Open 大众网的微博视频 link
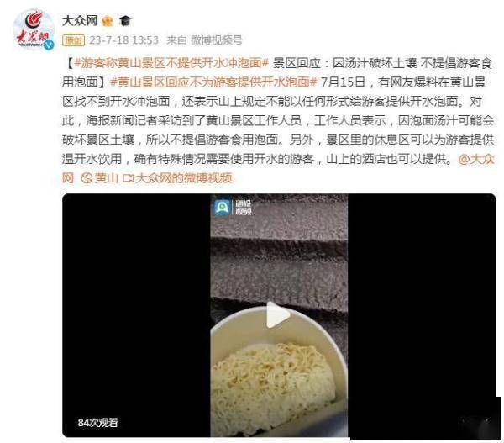504x443 pixels. point(183,178)
